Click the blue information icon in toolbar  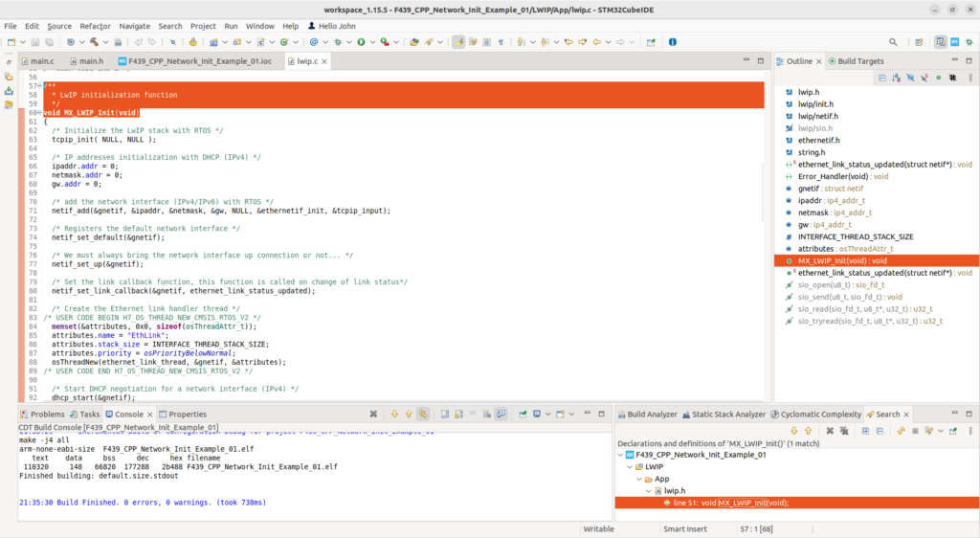pyautogui.click(x=673, y=42)
